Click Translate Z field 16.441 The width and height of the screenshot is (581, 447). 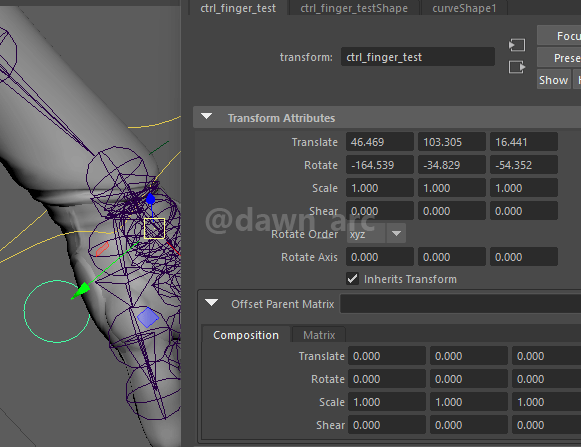tap(524, 142)
